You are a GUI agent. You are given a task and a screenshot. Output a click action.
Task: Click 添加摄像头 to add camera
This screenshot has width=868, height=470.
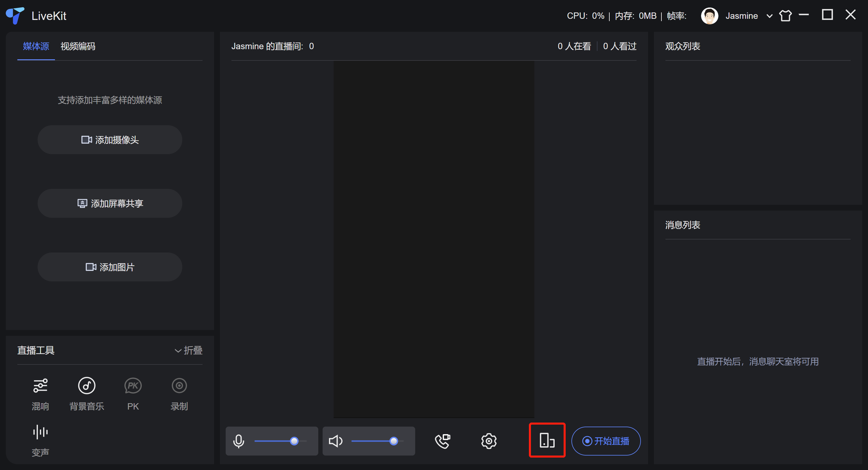[110, 140]
